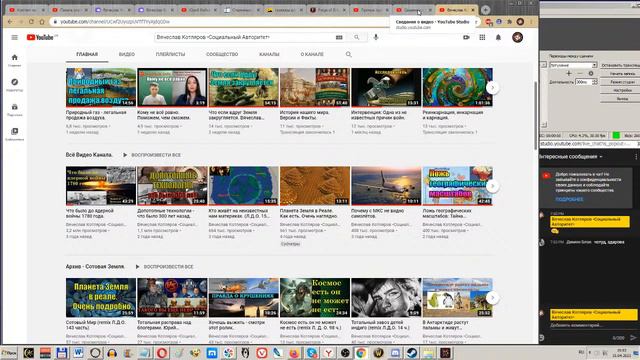This screenshot has height=360, width=640.
Task: Open the emoji picker in chat input
Action: click(542, 338)
